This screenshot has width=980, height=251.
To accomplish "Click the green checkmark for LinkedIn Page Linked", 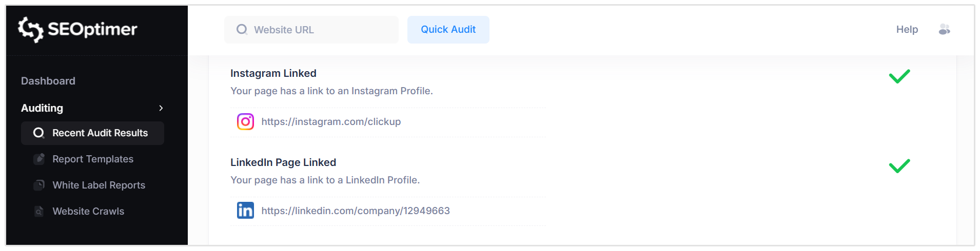I will coord(899,165).
